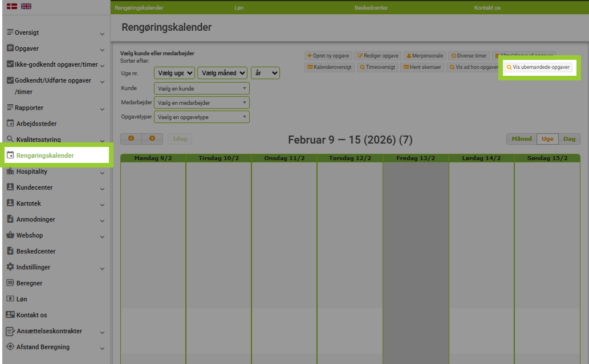Expand the Oversigt sidebar chevron
Viewport: 589px width, 364px height.
pyautogui.click(x=102, y=34)
